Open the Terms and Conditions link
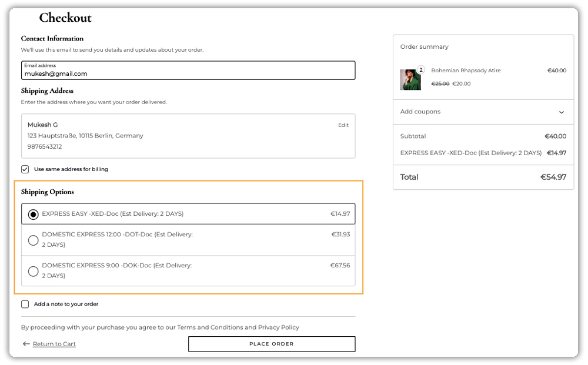This screenshot has height=365, width=588. [x=210, y=327]
